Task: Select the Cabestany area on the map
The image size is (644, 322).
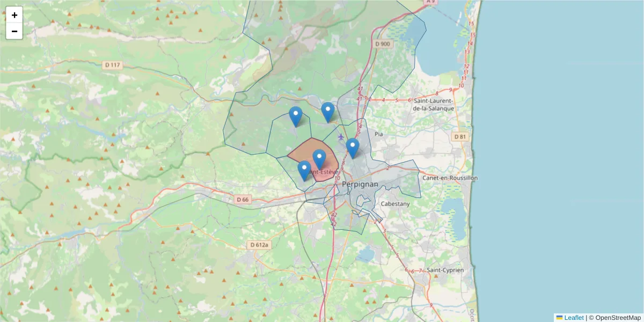Action: 396,204
